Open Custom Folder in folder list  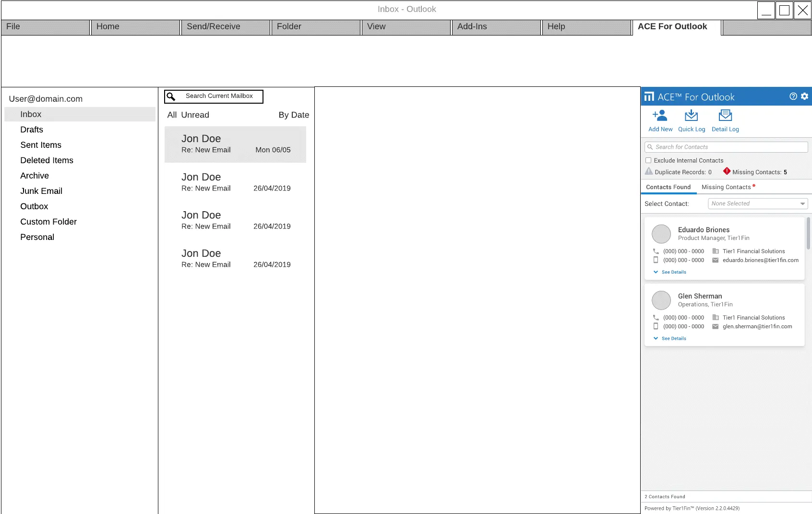coord(48,222)
